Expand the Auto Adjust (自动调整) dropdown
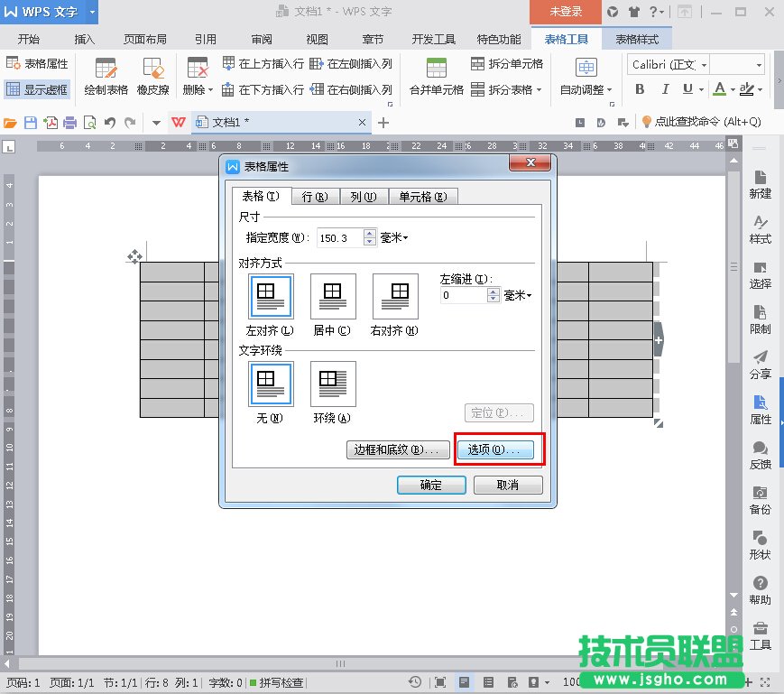Screen dimensions: 784x694 tap(610, 90)
